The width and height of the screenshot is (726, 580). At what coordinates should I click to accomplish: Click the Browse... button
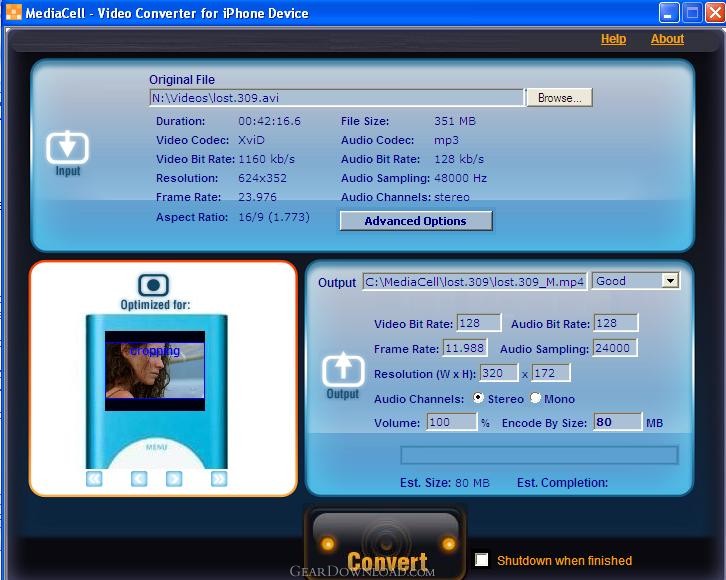point(559,98)
